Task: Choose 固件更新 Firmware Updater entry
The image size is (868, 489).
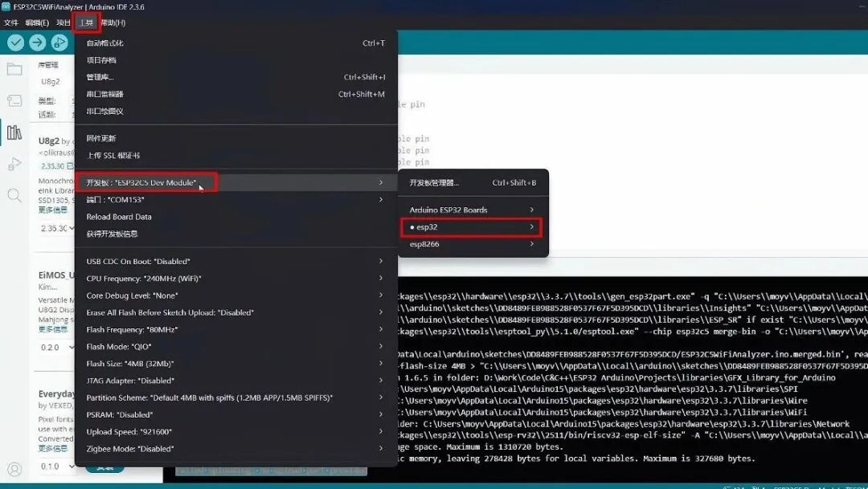Action: pyautogui.click(x=235, y=138)
